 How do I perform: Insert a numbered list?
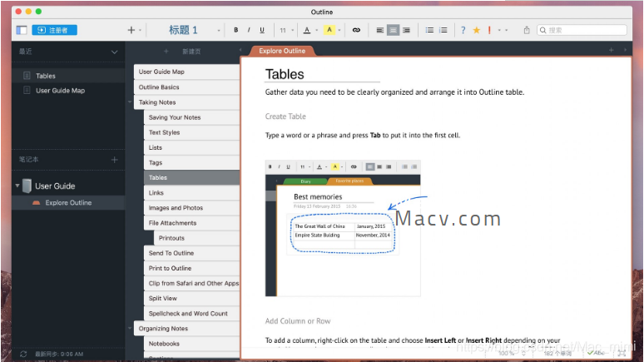(443, 30)
